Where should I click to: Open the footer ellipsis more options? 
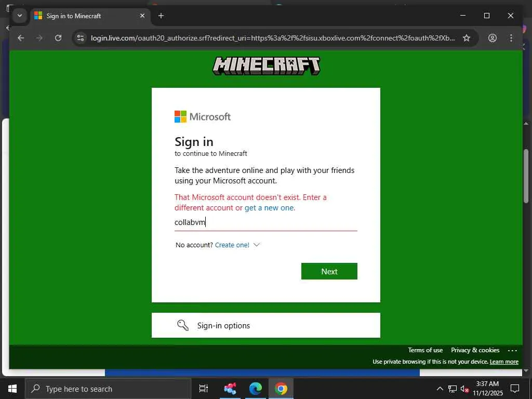click(x=512, y=351)
